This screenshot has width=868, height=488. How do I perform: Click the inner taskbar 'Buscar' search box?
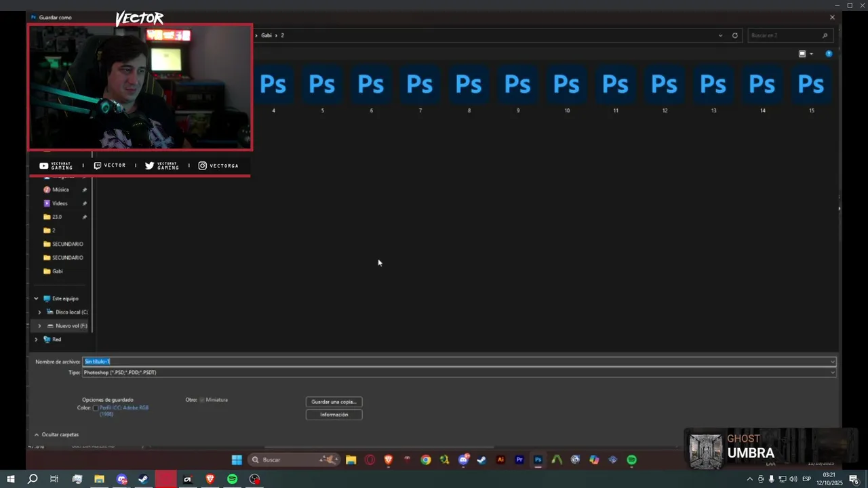[x=294, y=460]
